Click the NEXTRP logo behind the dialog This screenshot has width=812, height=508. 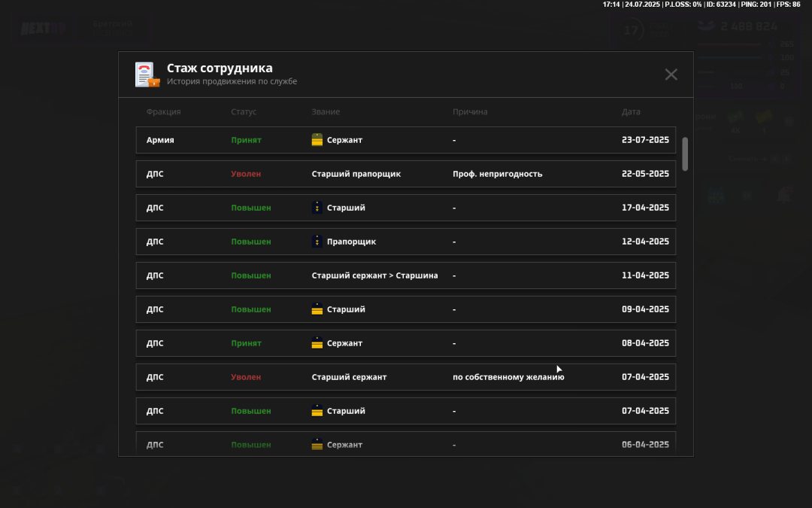click(x=44, y=29)
